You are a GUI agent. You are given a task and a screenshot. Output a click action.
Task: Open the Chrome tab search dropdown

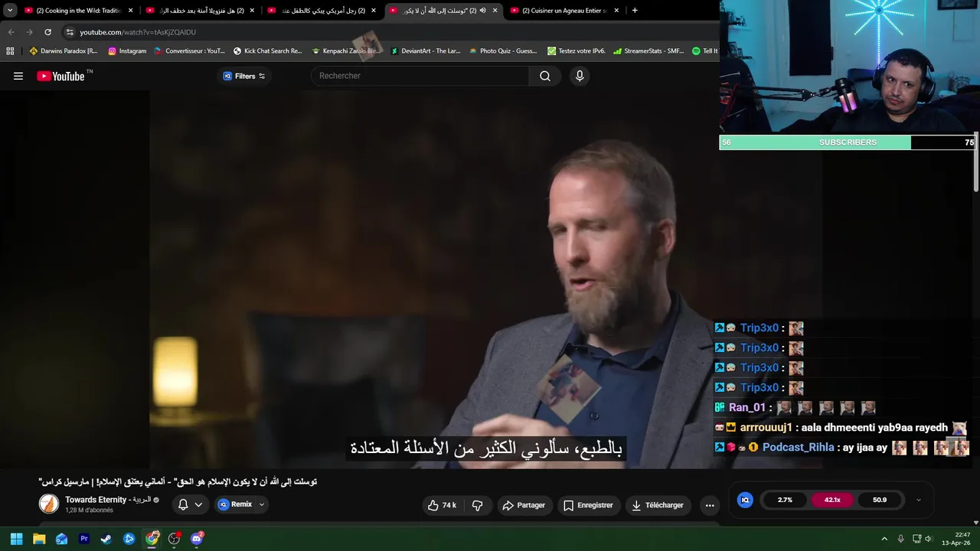click(9, 11)
